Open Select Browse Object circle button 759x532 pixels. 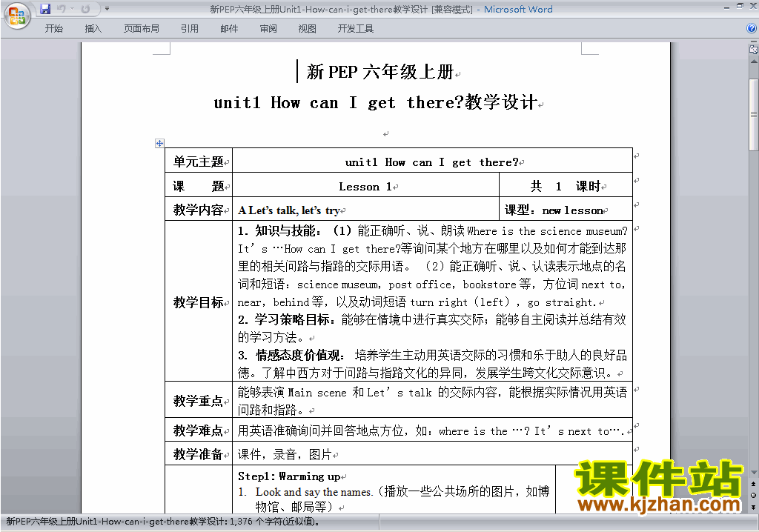click(x=753, y=495)
